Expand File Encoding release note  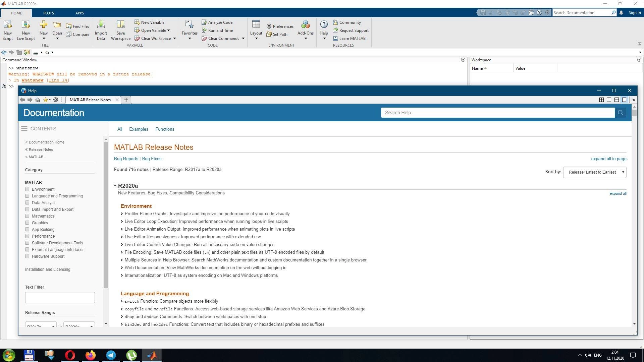122,252
